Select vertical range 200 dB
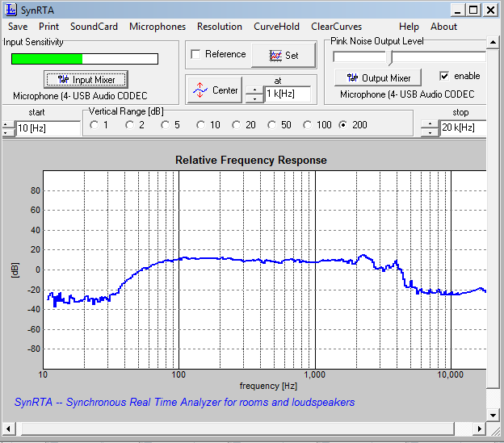Image resolution: width=504 pixels, height=443 pixels. [343, 125]
